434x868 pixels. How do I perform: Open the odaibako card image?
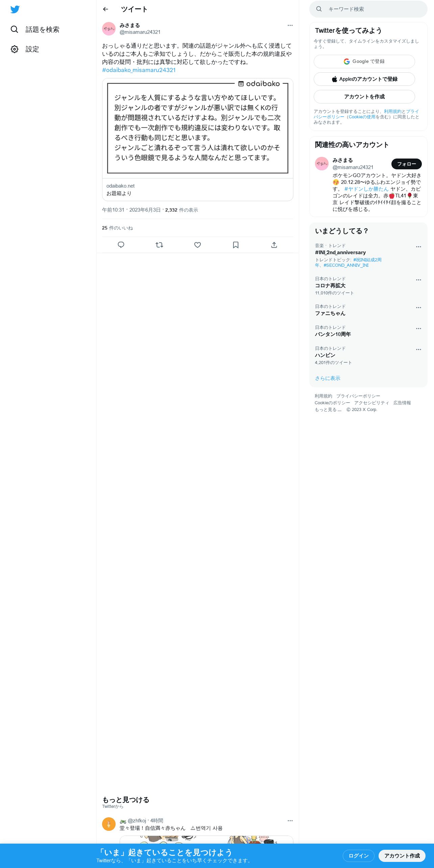pyautogui.click(x=198, y=128)
